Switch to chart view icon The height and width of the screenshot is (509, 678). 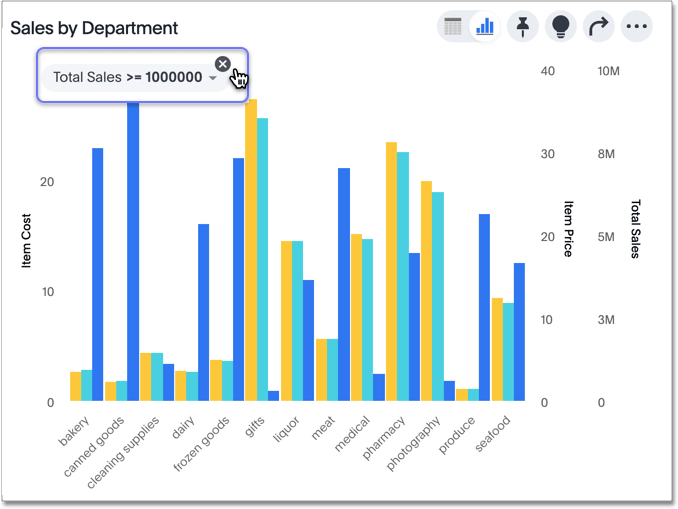(x=485, y=27)
